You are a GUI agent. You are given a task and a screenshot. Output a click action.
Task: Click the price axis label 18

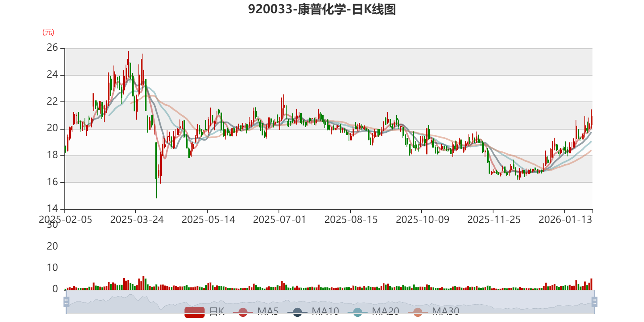point(52,155)
